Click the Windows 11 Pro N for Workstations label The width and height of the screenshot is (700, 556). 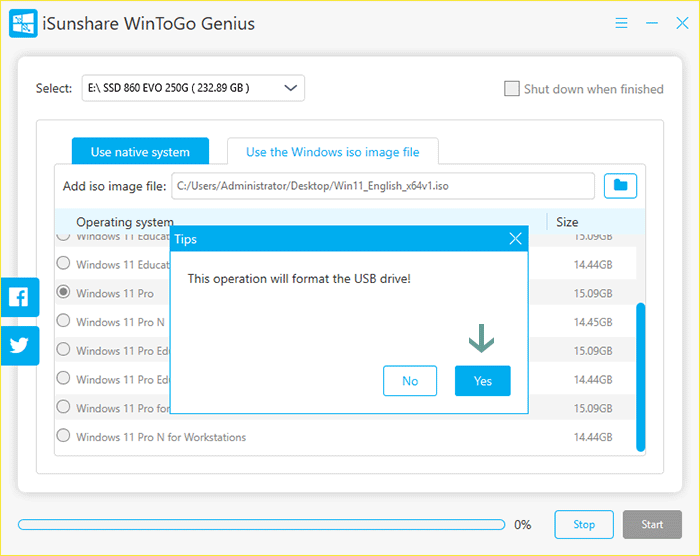pyautogui.click(x=161, y=437)
